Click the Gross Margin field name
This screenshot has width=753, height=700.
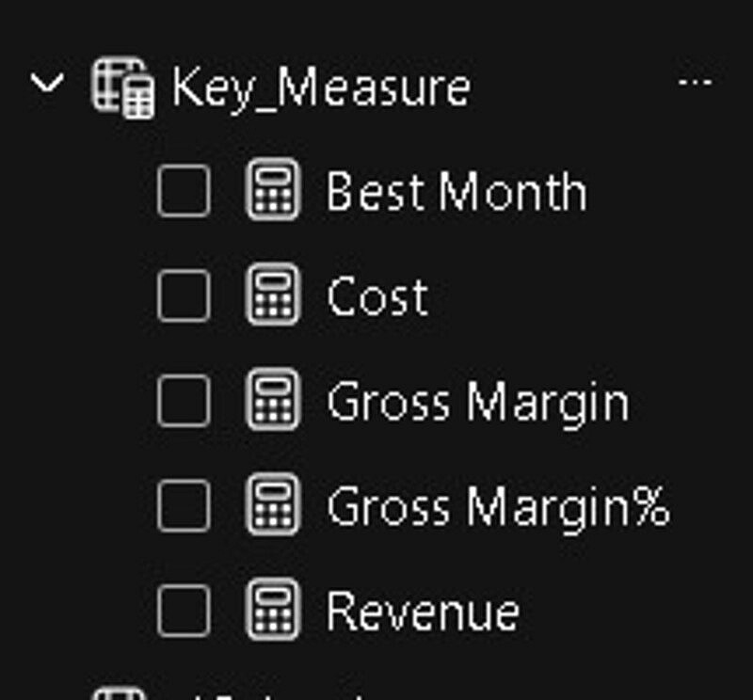[x=477, y=403]
